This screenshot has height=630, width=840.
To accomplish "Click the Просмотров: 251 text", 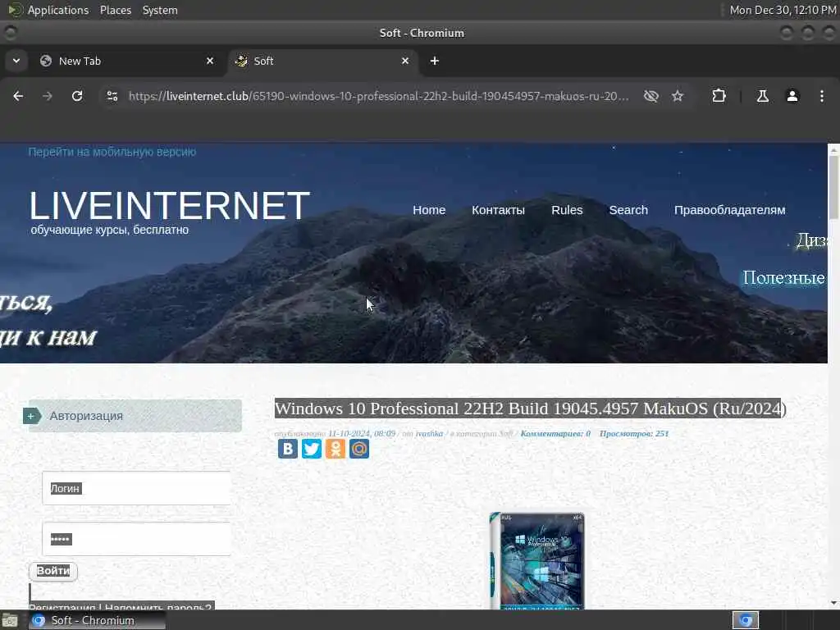I will pyautogui.click(x=634, y=433).
